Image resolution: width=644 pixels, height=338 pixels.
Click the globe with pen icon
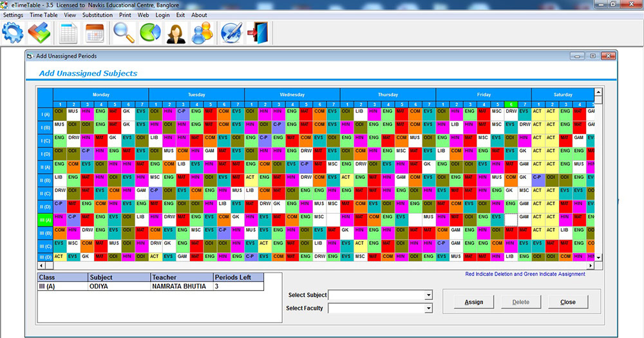231,32
